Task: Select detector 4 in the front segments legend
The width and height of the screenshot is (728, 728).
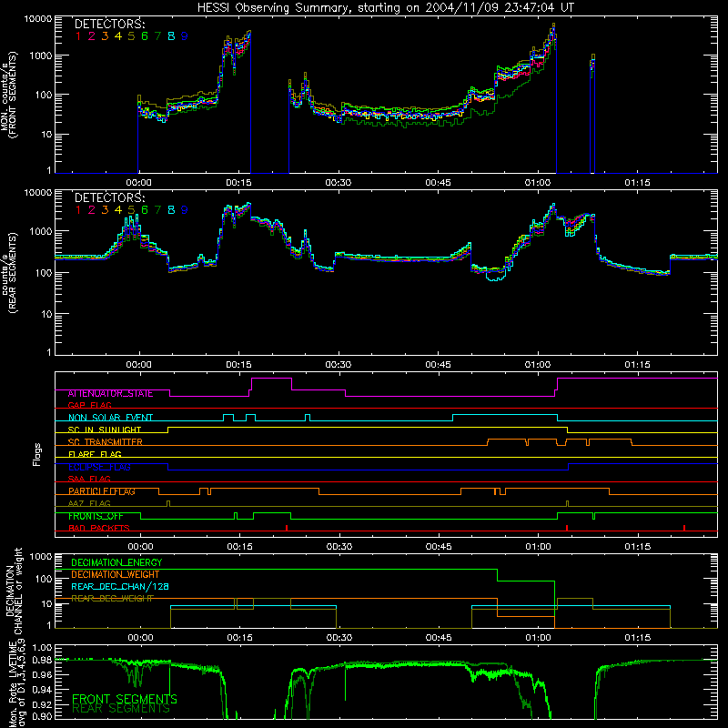Action: point(118,36)
